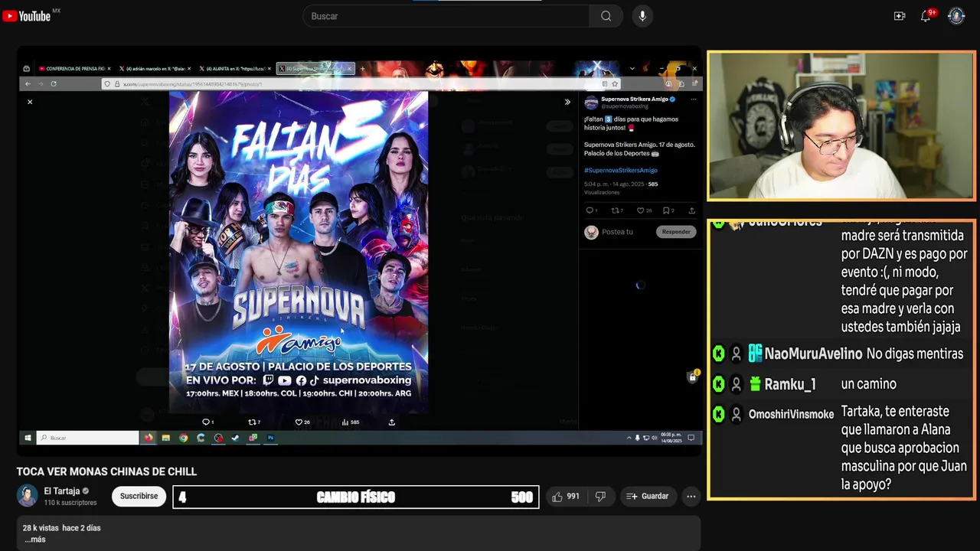This screenshot has width=980, height=551.
Task: Open the #SupernovaStrikersAmigo hashtag
Action: (x=621, y=170)
